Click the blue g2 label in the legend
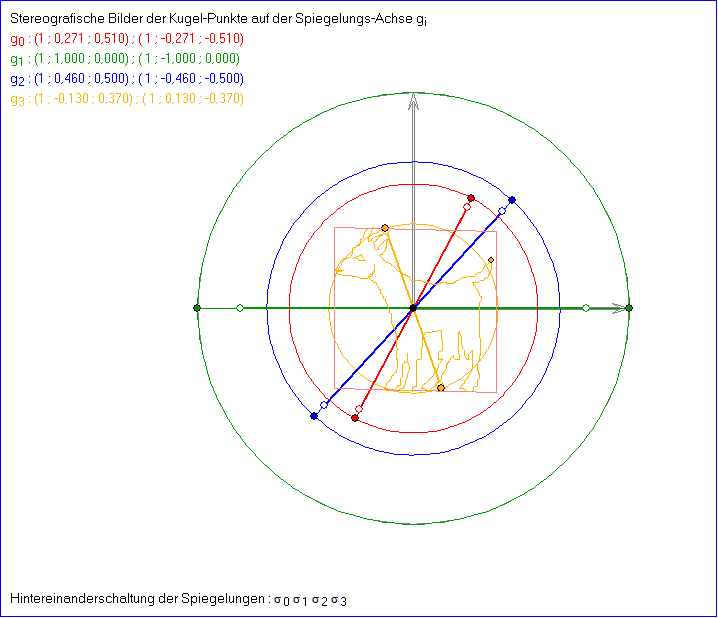Screen dimensions: 718x618 click(17, 80)
